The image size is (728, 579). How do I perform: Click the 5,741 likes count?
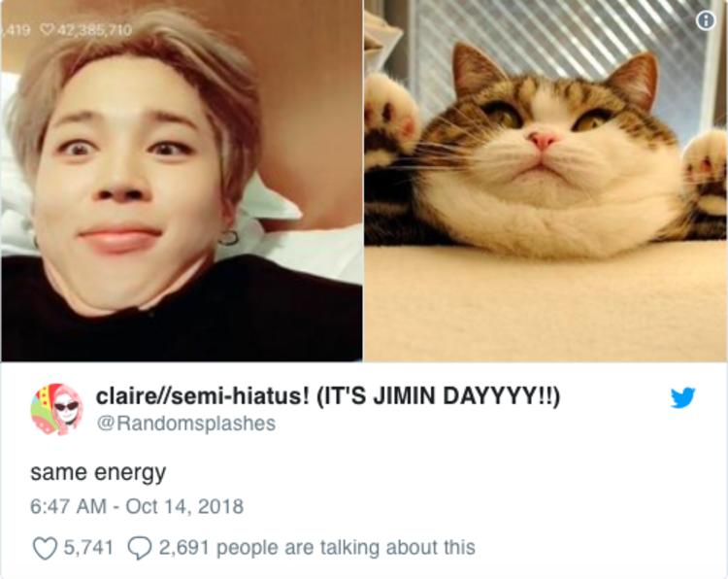tap(88, 547)
